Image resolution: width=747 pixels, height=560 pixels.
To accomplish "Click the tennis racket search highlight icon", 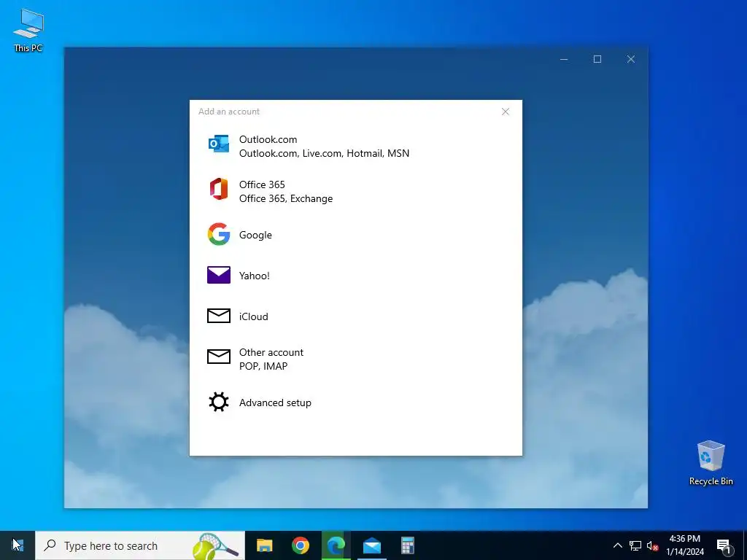I will [x=216, y=545].
